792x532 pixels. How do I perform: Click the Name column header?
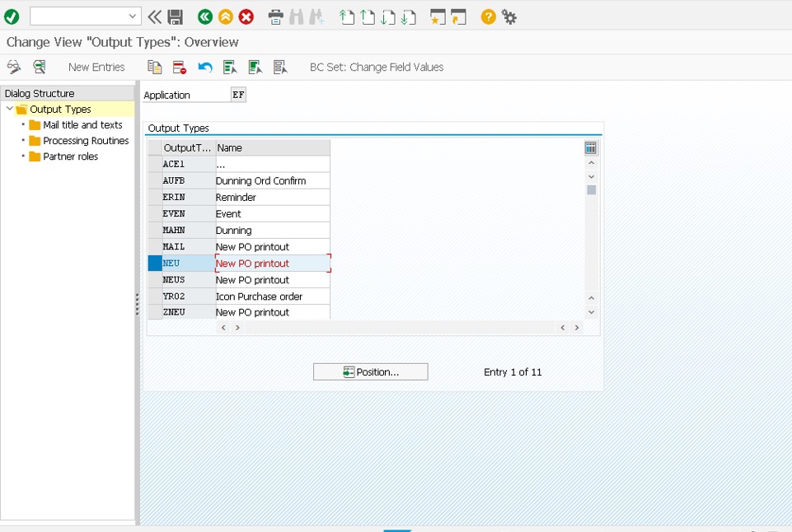(273, 148)
